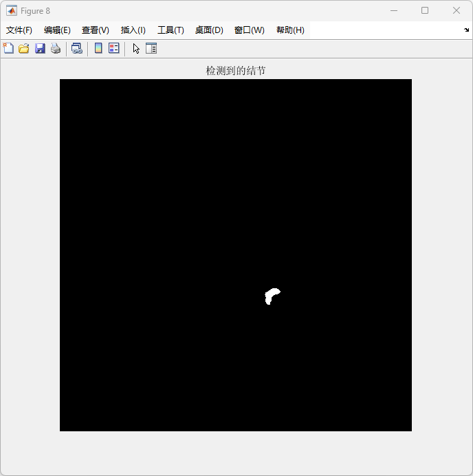Screen dimensions: 473x476
Task: Close the Figure 8 window
Action: [x=456, y=10]
